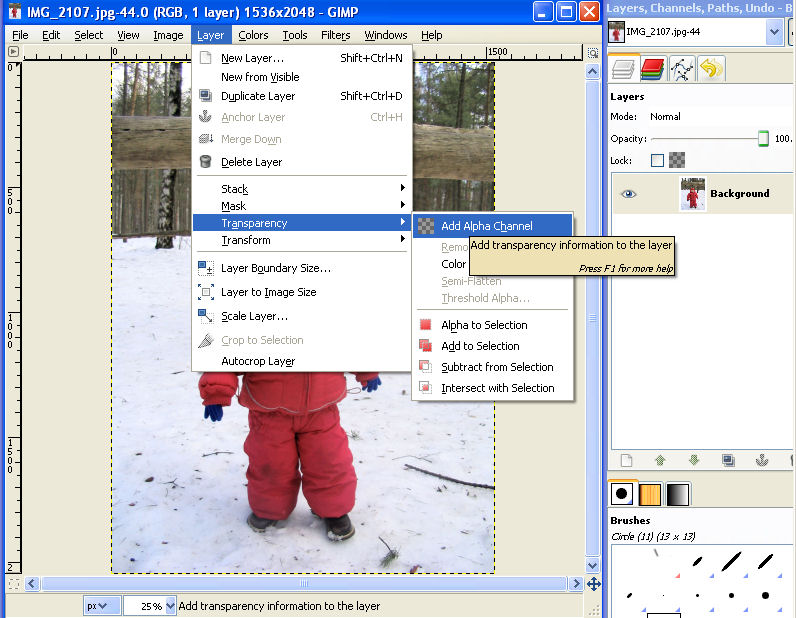
Task: Click vertical scrollbar up arrow
Action: (592, 72)
